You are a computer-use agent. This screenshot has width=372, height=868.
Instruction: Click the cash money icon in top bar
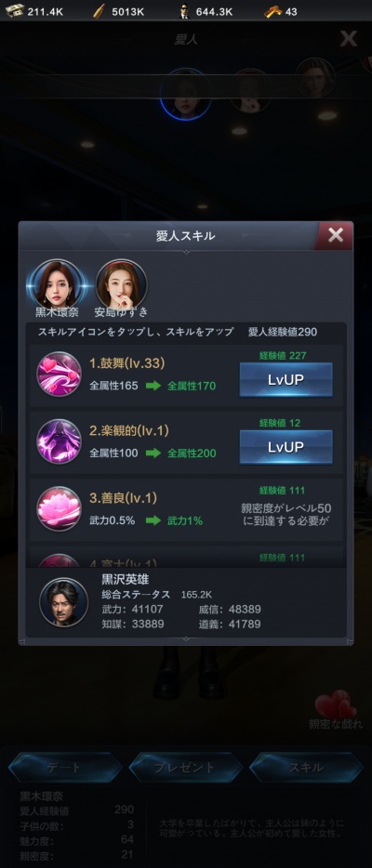pos(14,10)
